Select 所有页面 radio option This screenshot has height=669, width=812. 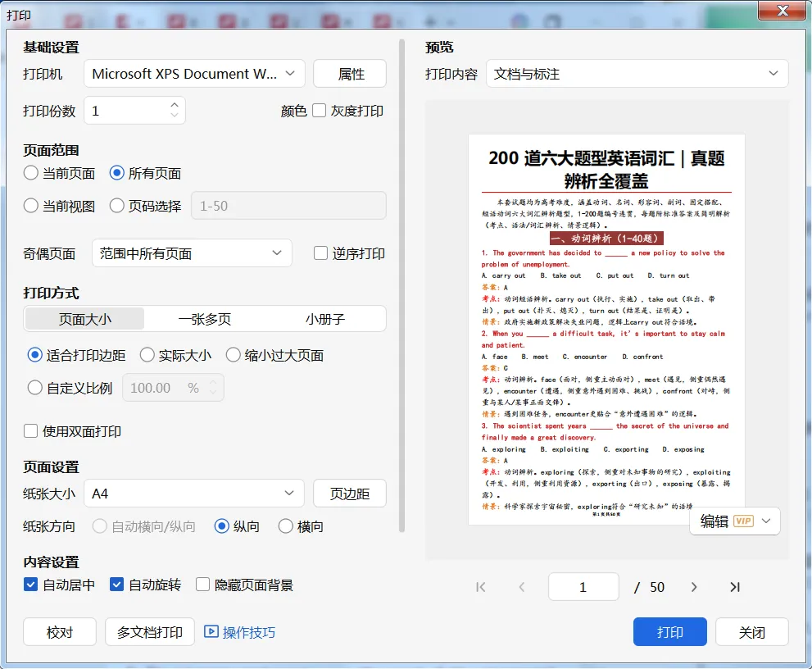tap(117, 173)
